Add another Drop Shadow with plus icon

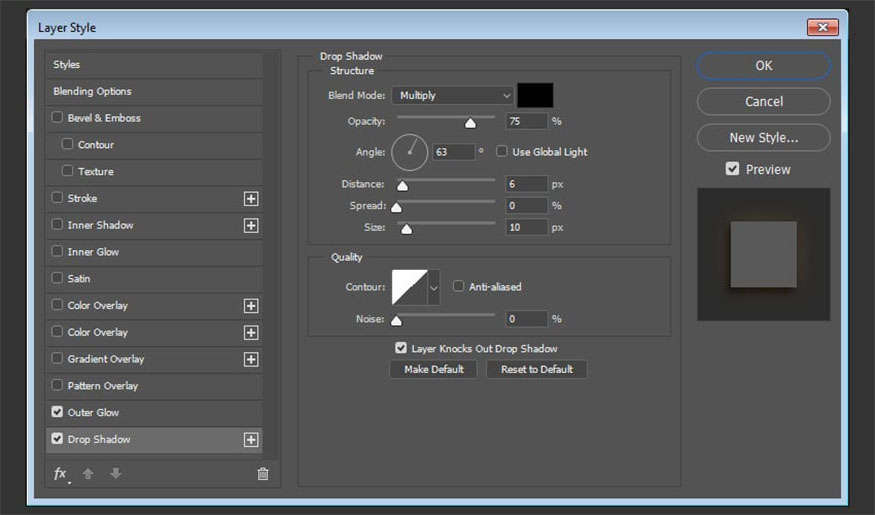point(251,440)
